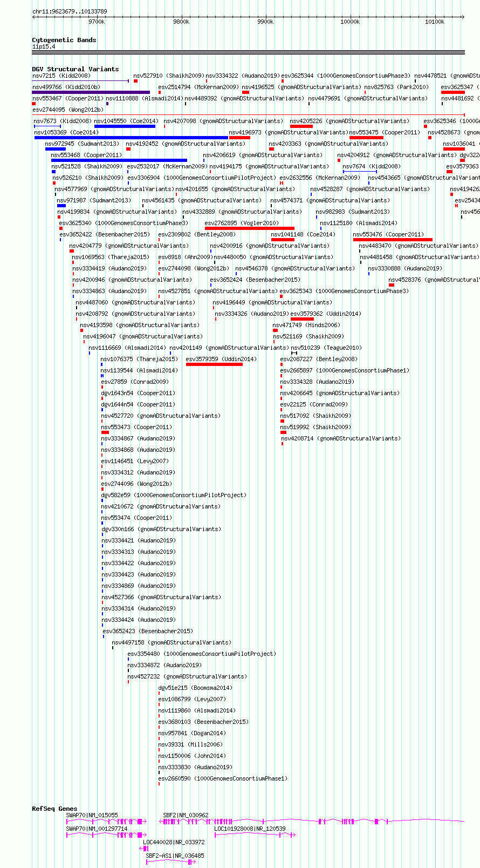
Task: Click the esv3652423 (Besenbacher2015) label
Action: click(148, 631)
